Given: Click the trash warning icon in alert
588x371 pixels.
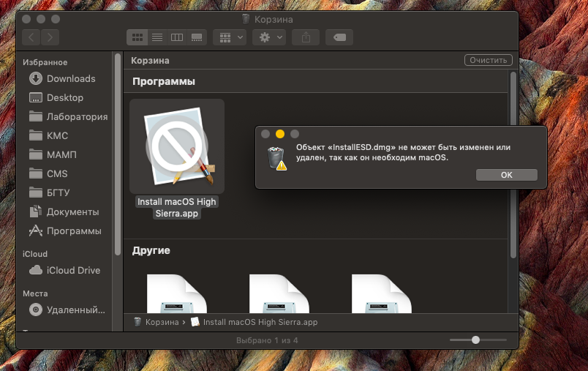Looking at the screenshot, I should (x=276, y=159).
